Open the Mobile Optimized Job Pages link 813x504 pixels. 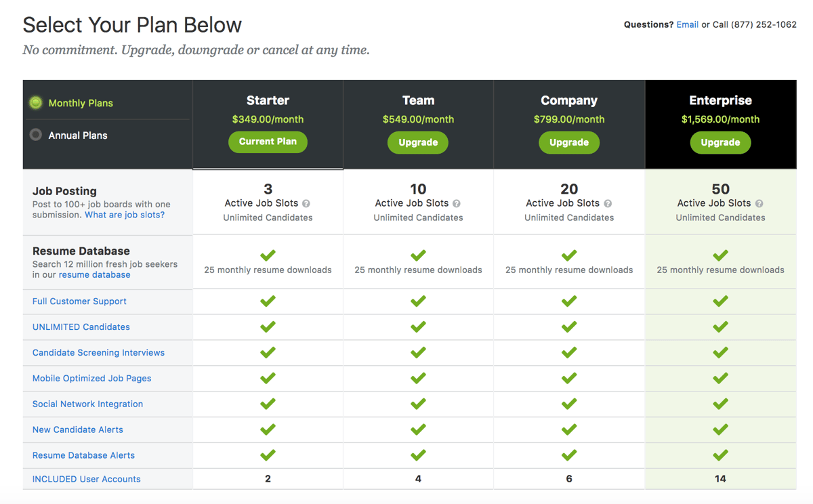[91, 378]
